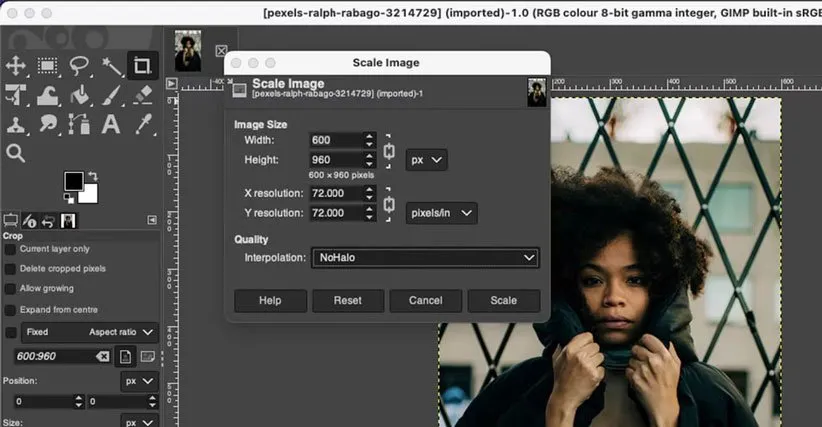Select the Zoom magnifier tool
The image size is (822, 427).
tap(16, 153)
